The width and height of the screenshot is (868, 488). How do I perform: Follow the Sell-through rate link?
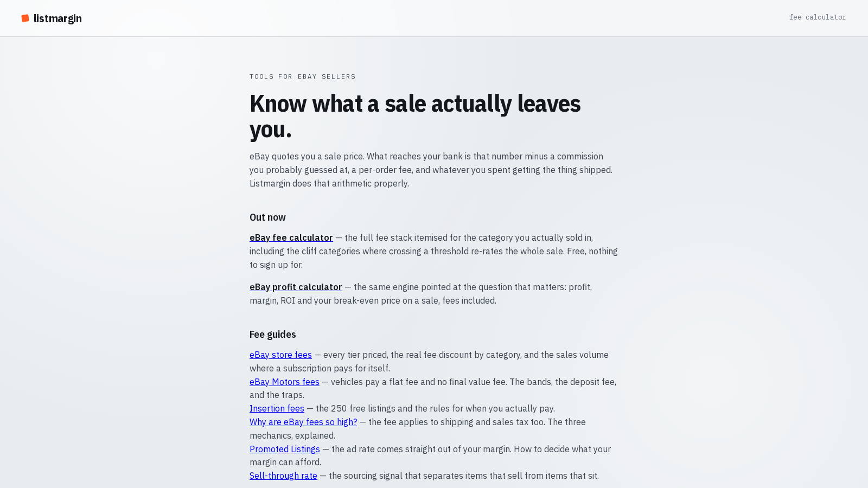coord(283,476)
